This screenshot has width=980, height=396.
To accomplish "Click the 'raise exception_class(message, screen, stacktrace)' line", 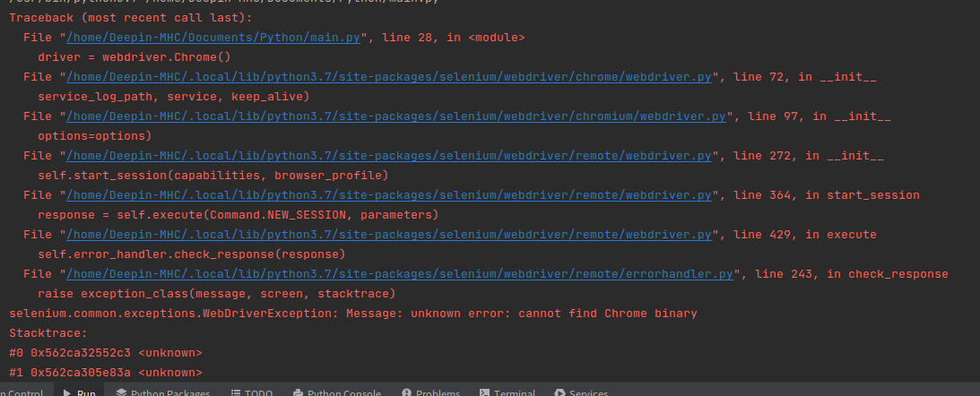I will coord(217,294).
